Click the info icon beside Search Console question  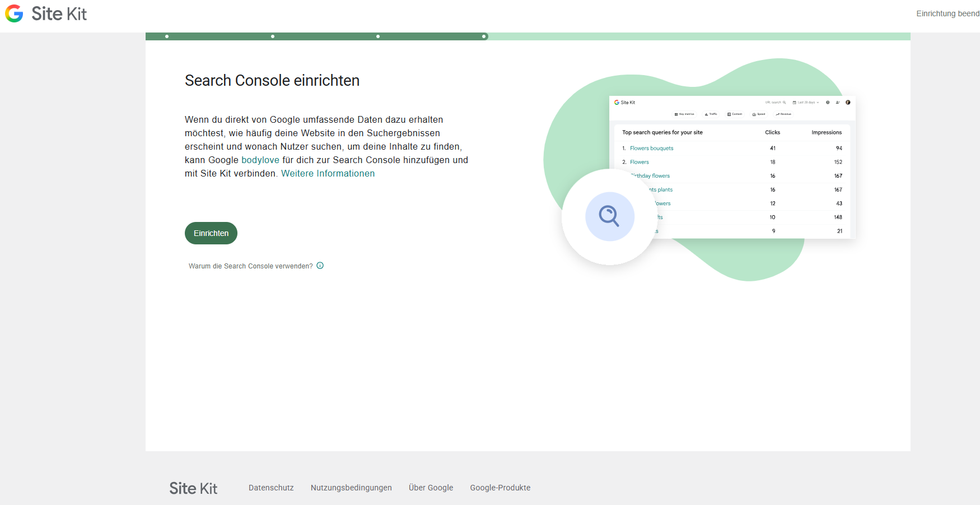[320, 266]
